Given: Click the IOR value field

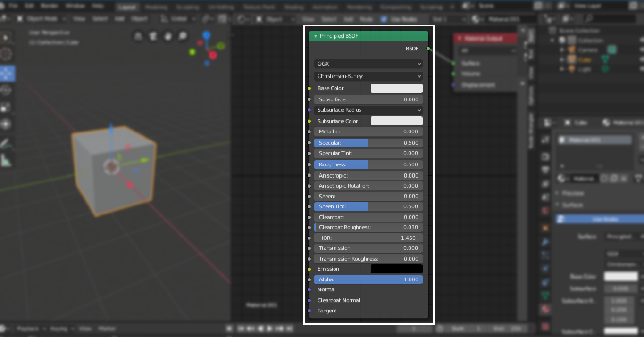Looking at the screenshot, I should click(x=368, y=238).
